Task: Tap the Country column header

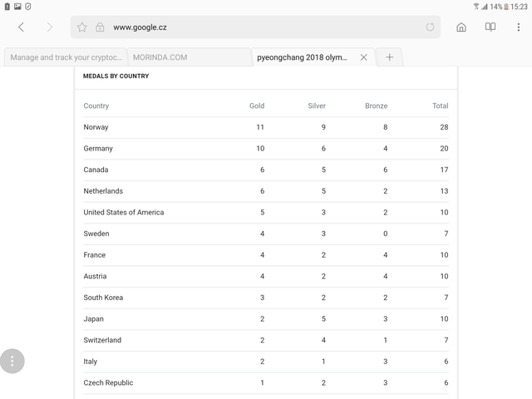Action: click(96, 106)
